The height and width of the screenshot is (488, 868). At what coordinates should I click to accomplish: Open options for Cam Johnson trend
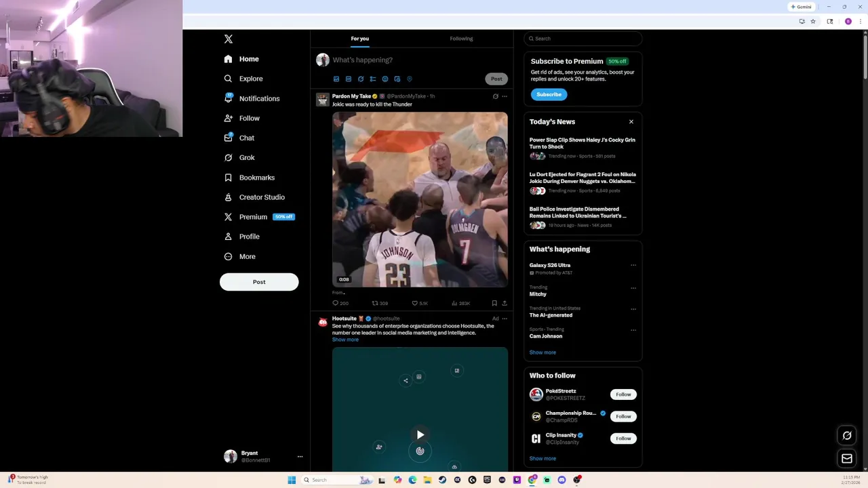[633, 330]
